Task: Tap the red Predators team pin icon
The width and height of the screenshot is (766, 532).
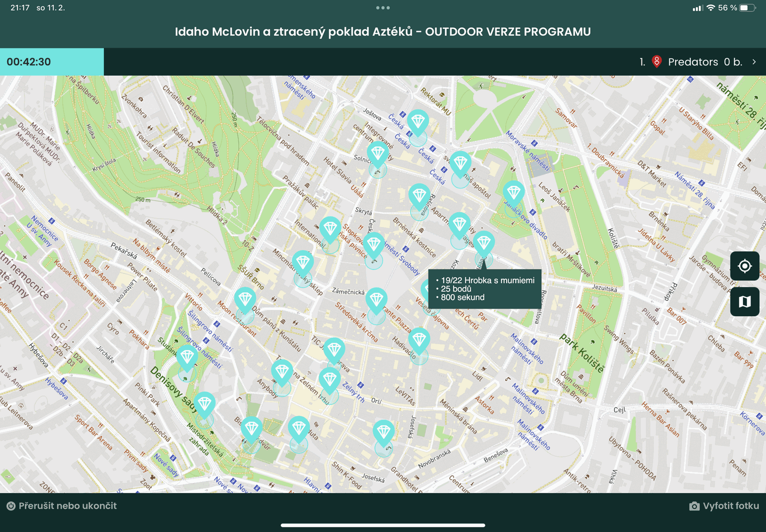Action: coord(657,62)
